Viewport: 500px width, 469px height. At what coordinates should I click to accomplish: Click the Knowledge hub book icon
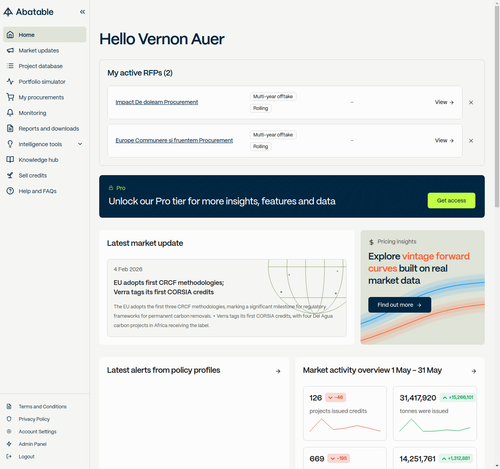pos(10,160)
